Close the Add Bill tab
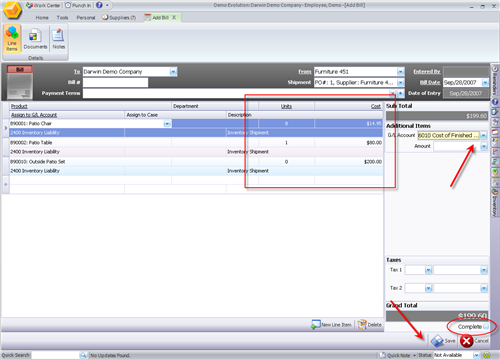 [174, 18]
